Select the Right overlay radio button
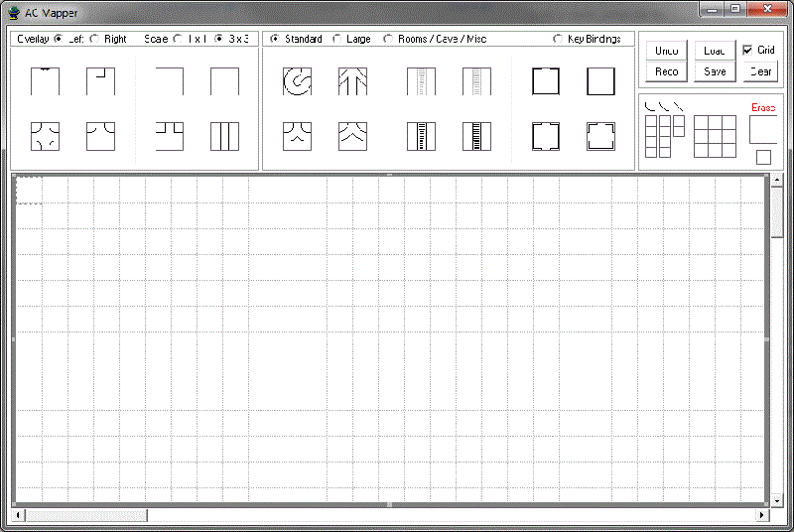 (94, 40)
